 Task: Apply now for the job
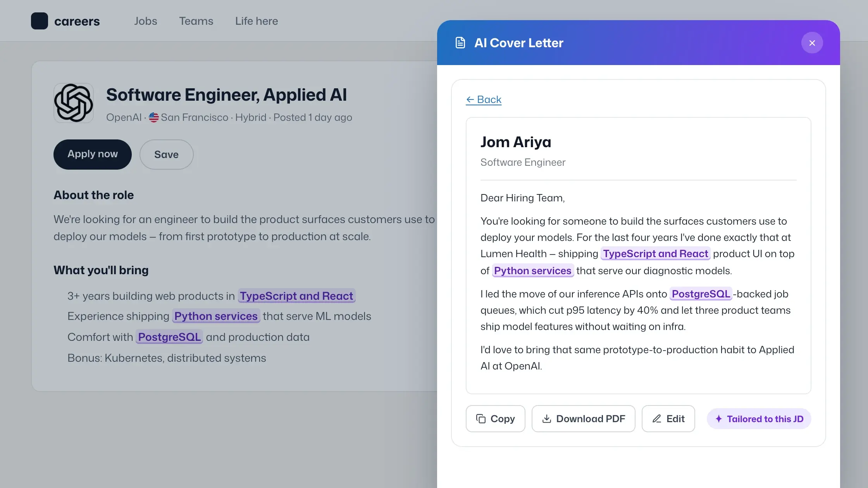(x=93, y=154)
